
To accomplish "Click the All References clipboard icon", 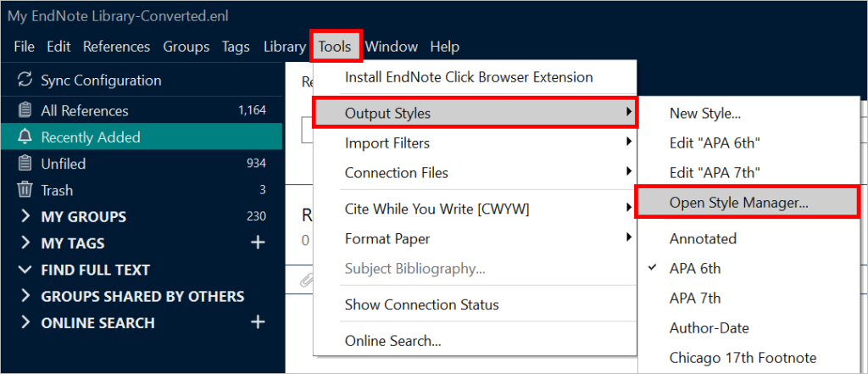I will coord(25,111).
